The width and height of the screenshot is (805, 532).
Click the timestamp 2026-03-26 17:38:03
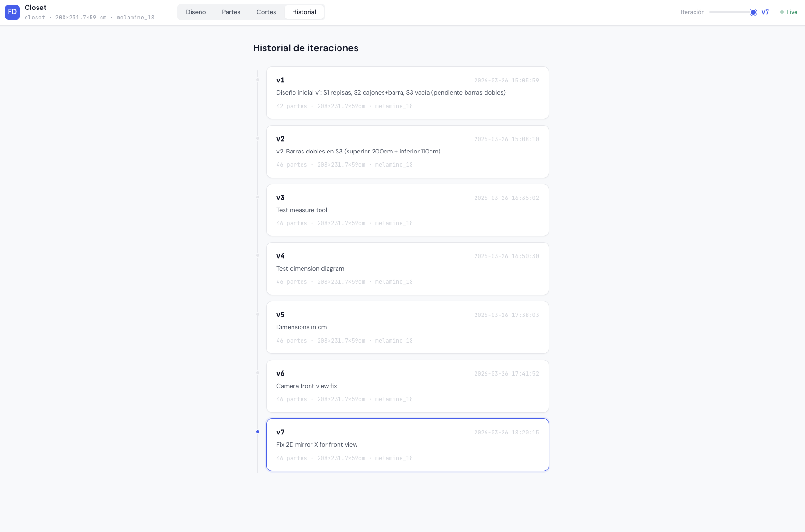(x=506, y=315)
